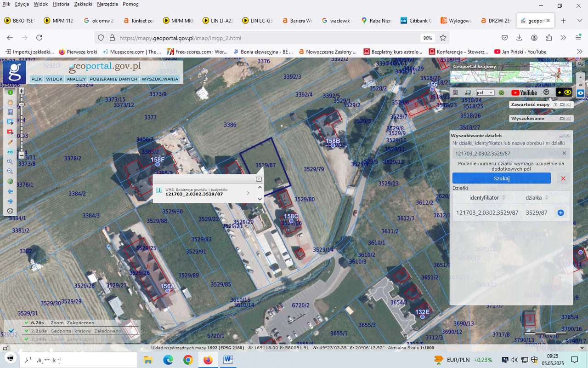Click the map zoom level slider handle
Screen dimensions: 588x368
click(x=21, y=105)
